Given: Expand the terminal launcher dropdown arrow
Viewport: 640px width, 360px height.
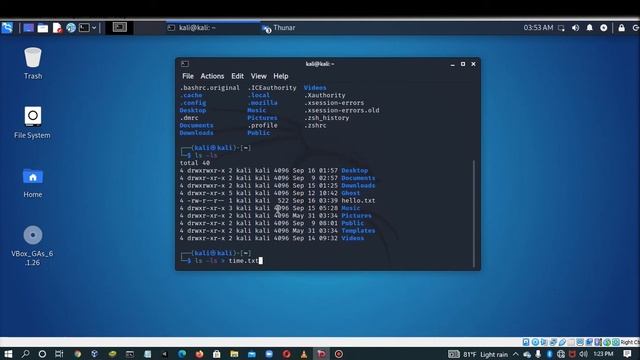Looking at the screenshot, I should tap(94, 28).
